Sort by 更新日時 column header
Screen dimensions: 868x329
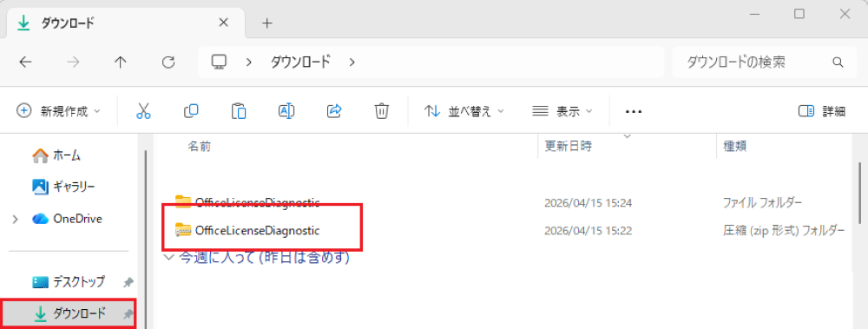[x=569, y=146]
